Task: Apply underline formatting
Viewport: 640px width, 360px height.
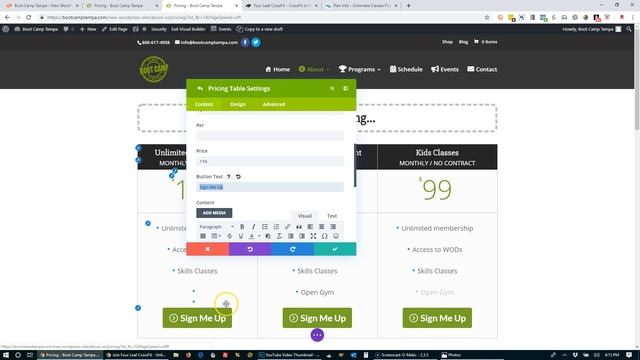Action: [241, 236]
